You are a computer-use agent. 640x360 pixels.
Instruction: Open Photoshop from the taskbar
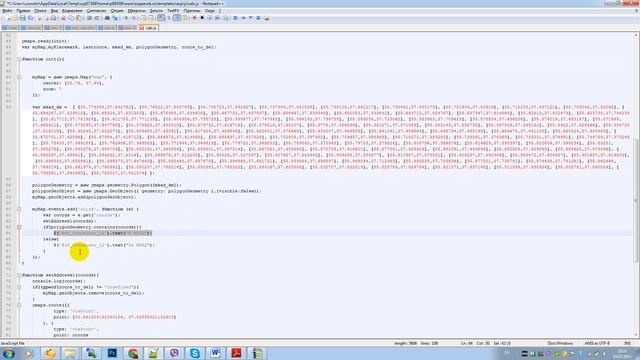112,353
